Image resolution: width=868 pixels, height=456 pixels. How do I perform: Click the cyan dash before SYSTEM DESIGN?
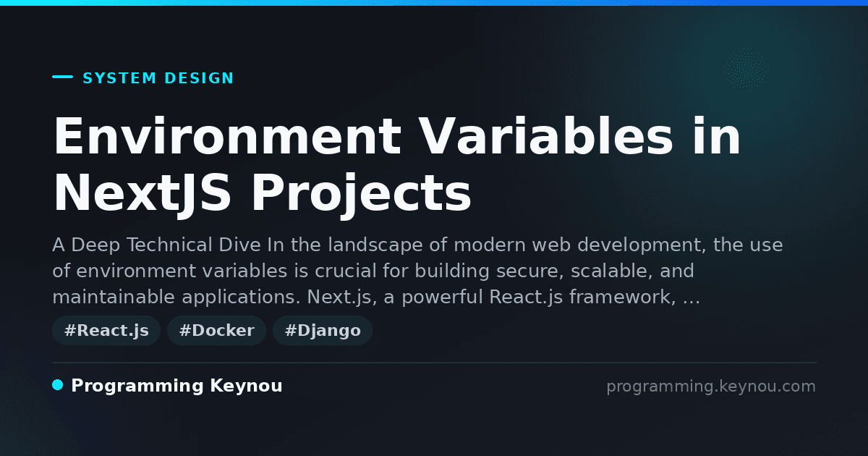(62, 77)
